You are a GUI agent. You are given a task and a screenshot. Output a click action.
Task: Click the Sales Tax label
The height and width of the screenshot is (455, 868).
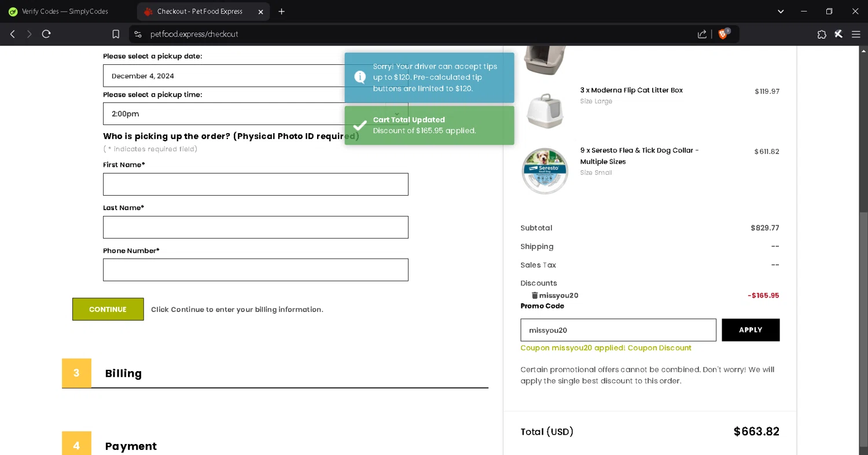tap(538, 265)
